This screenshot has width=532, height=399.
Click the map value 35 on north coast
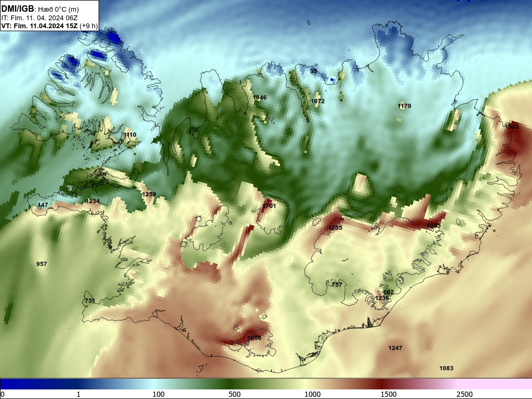click(x=313, y=71)
